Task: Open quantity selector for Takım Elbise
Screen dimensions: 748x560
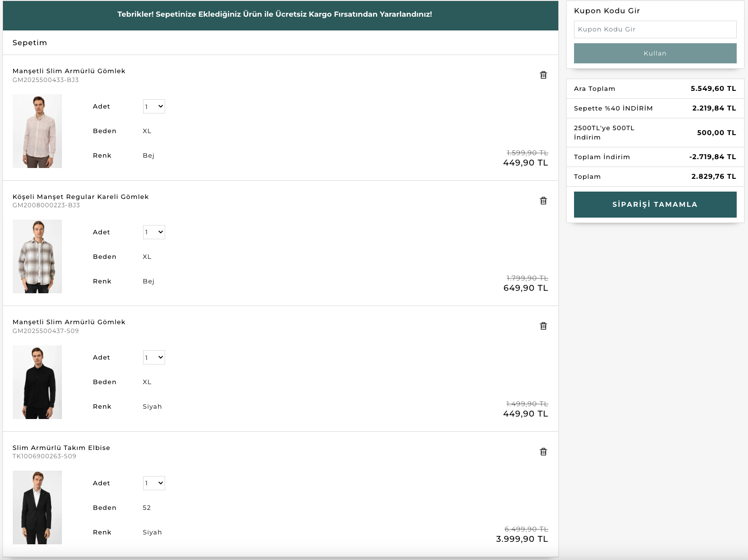Action: 154,483
